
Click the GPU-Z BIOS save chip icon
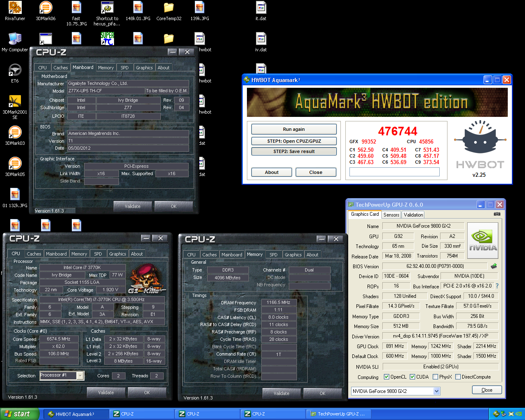[494, 266]
